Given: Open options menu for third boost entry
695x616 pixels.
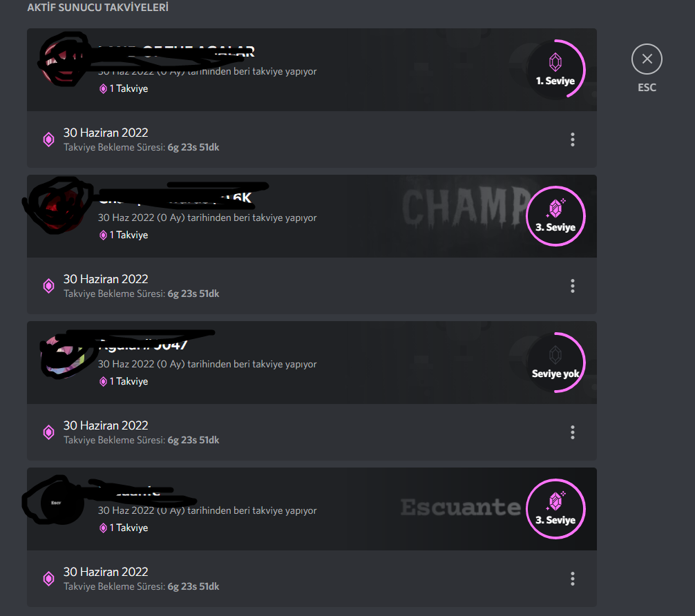Looking at the screenshot, I should point(572,432).
